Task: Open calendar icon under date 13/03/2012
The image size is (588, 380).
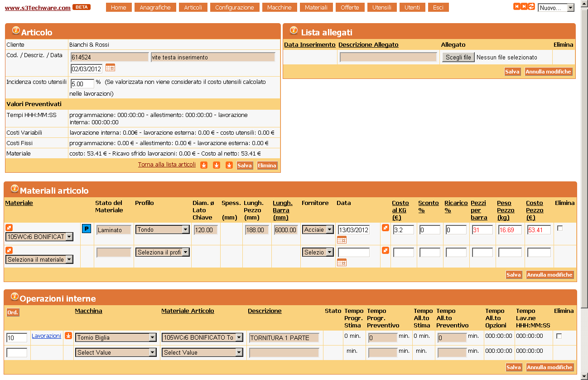Action: (x=342, y=239)
